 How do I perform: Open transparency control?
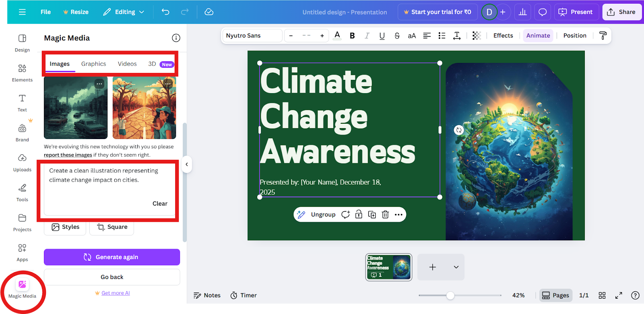coord(477,35)
